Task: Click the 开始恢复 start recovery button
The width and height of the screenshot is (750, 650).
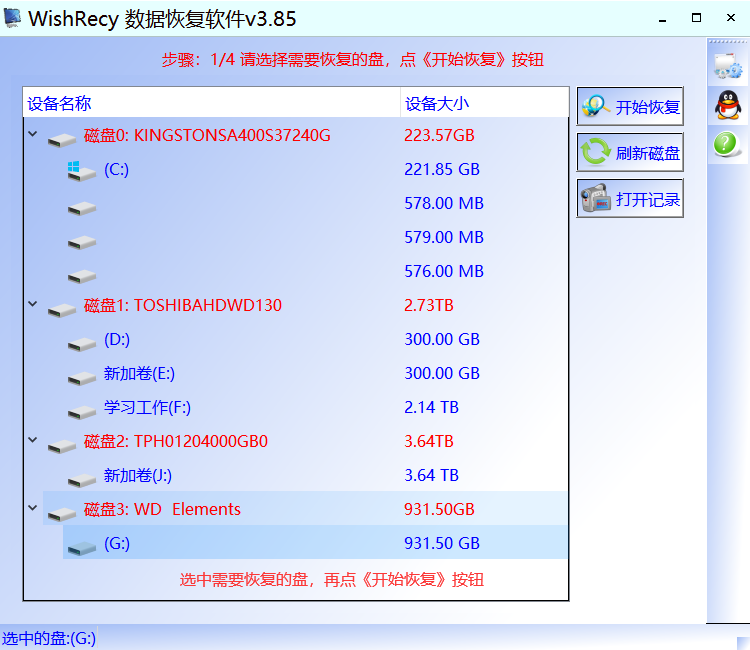Action: click(630, 107)
